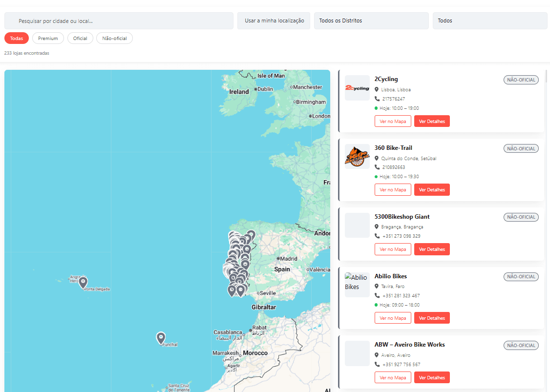
Task: Click phone icon beside +351 281 323 467
Action: [x=377, y=295]
